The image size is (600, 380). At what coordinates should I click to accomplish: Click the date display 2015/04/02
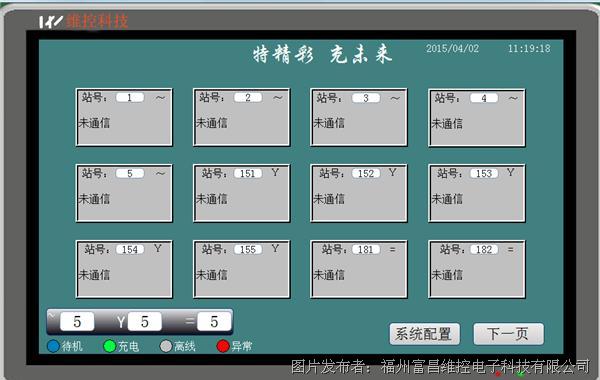point(452,49)
